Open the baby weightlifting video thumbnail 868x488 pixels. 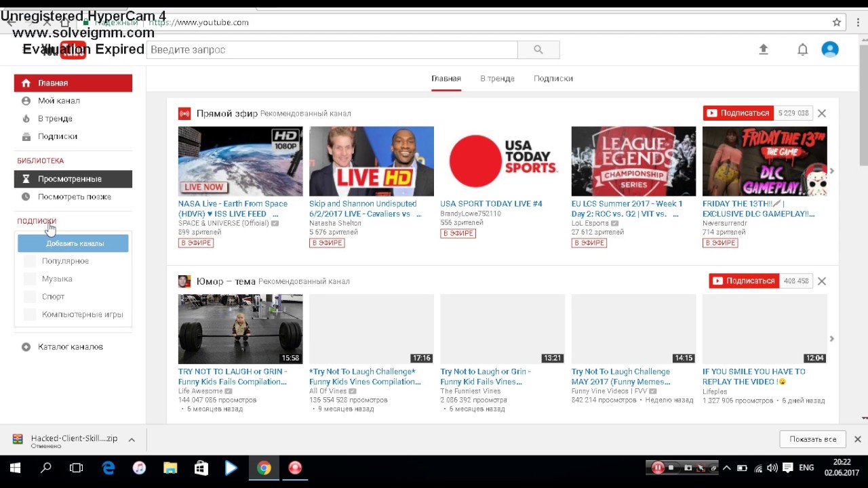point(240,329)
